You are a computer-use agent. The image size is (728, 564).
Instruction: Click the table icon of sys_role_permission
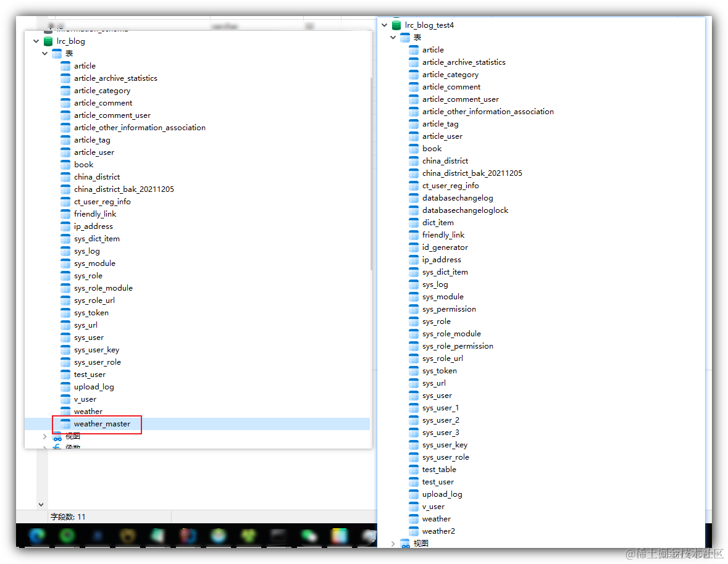tap(414, 346)
